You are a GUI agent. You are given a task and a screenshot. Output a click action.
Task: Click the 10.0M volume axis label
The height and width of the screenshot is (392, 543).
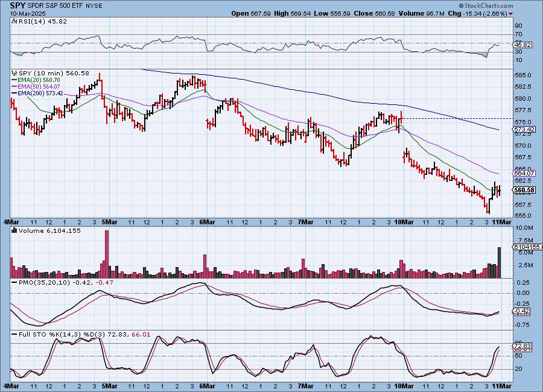tap(524, 228)
